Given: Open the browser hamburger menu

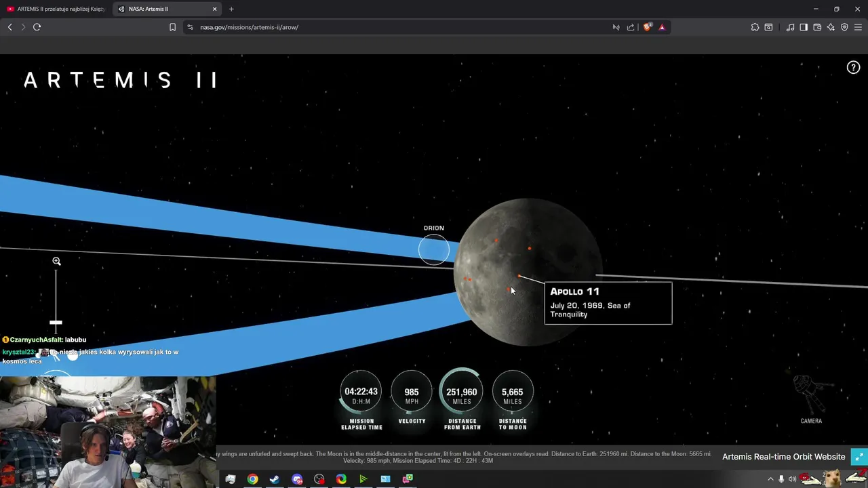Looking at the screenshot, I should coord(858,27).
